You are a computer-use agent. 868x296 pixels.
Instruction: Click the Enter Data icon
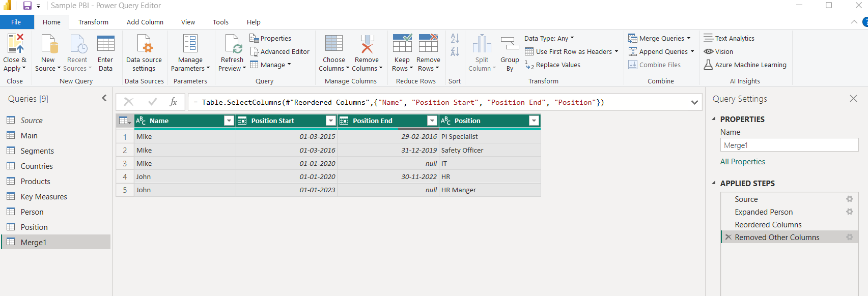pos(105,44)
